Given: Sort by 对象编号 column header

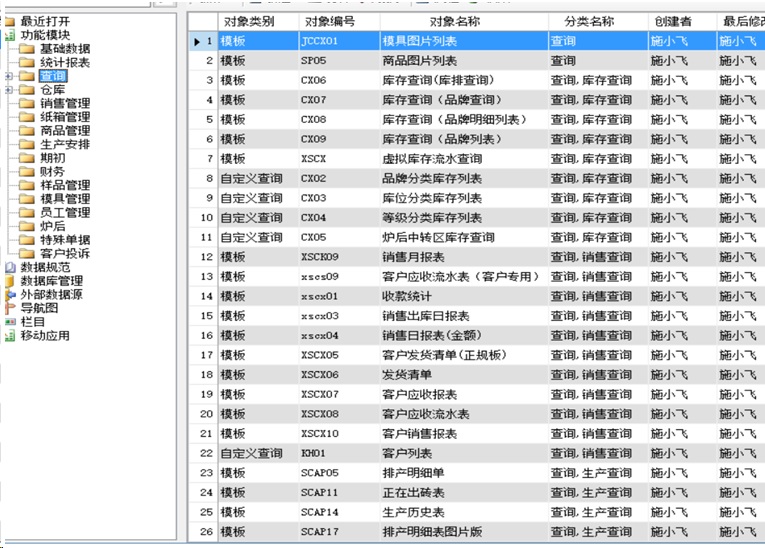Looking at the screenshot, I should point(328,21).
